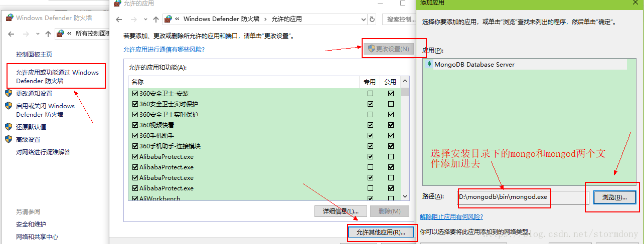Toggle the name checkbox for 360视频快看
The image size is (644, 244).
pos(135,125)
